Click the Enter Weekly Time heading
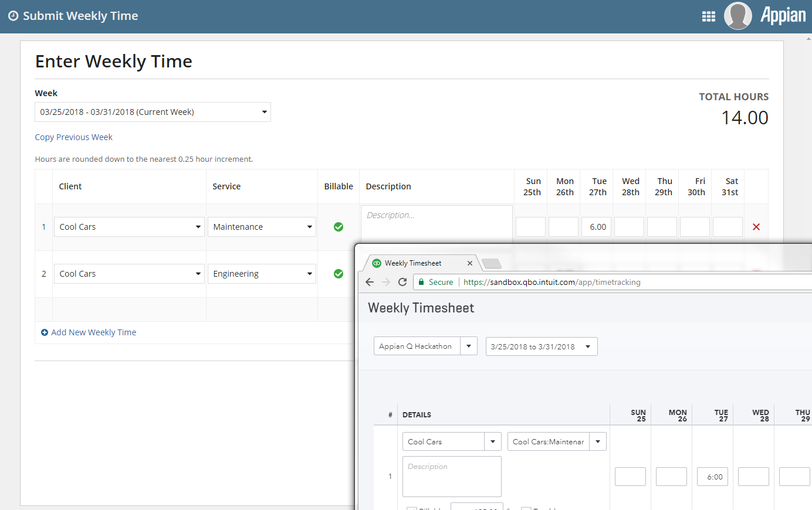 click(114, 61)
